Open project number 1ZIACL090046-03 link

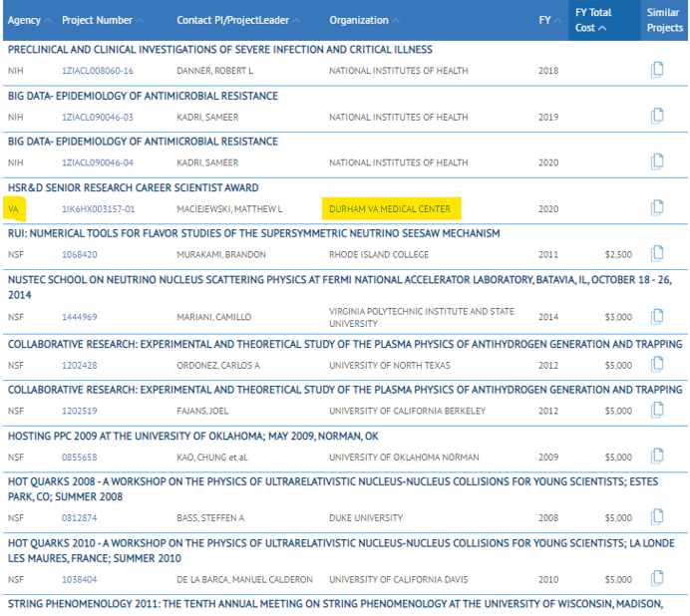98,118
